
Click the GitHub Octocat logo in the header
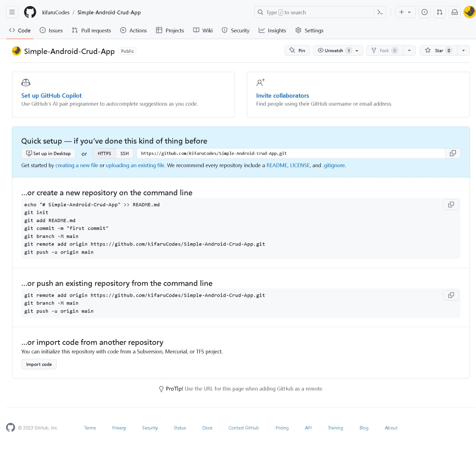point(30,12)
